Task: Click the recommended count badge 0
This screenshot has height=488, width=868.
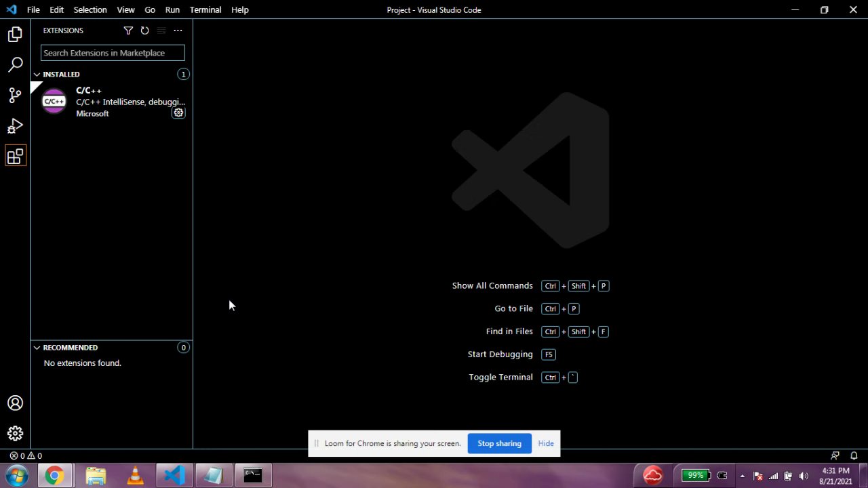Action: click(183, 348)
